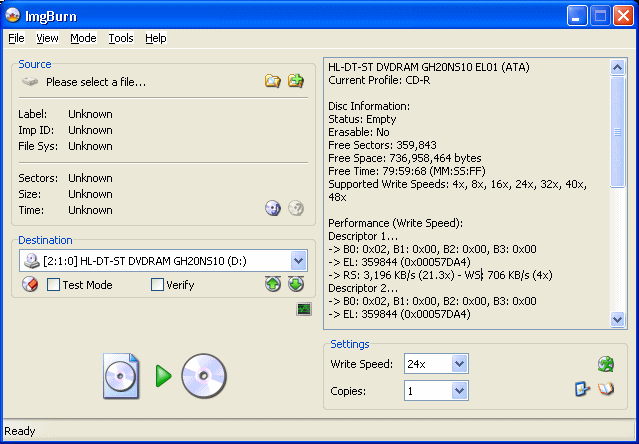
Task: Click the blank disc destination graphic
Action: (x=204, y=376)
